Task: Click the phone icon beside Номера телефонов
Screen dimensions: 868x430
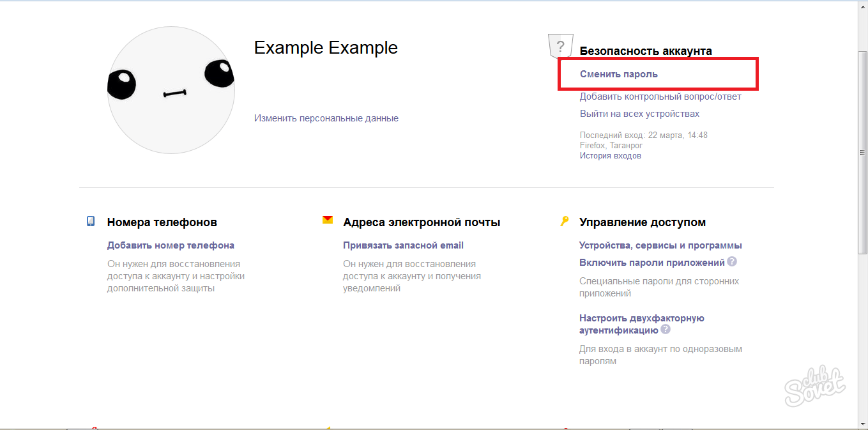Action: [x=91, y=221]
